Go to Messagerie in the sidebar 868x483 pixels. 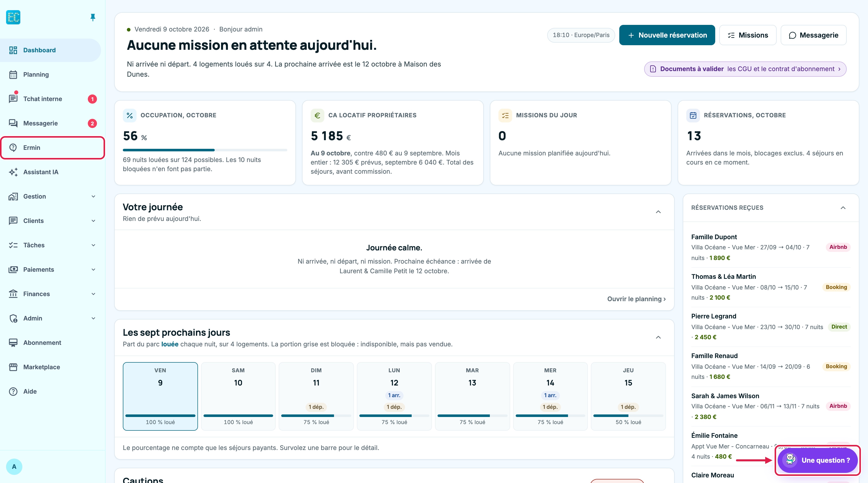(51, 123)
